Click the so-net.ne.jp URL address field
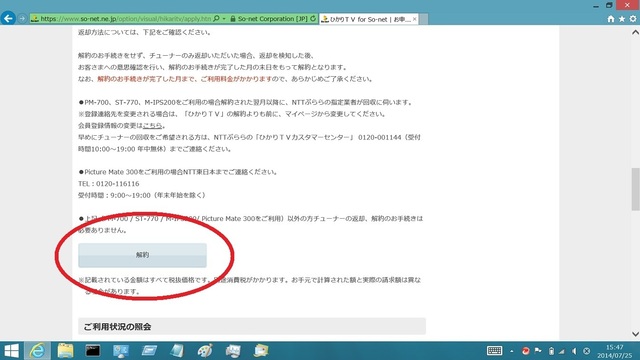The width and height of the screenshot is (640, 360). pyautogui.click(x=126, y=19)
